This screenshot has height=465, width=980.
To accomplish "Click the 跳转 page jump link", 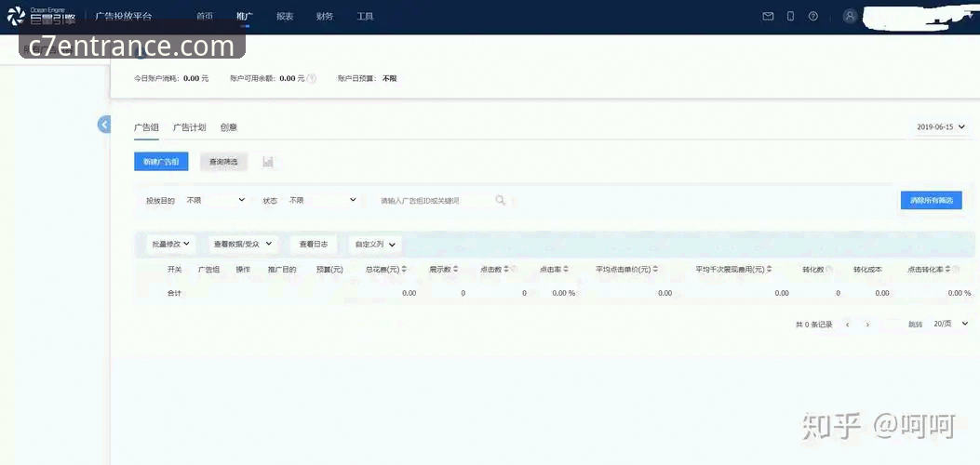I will [915, 325].
